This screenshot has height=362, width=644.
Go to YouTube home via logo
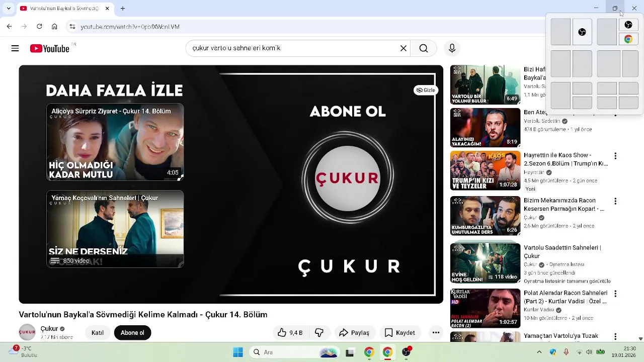(49, 48)
